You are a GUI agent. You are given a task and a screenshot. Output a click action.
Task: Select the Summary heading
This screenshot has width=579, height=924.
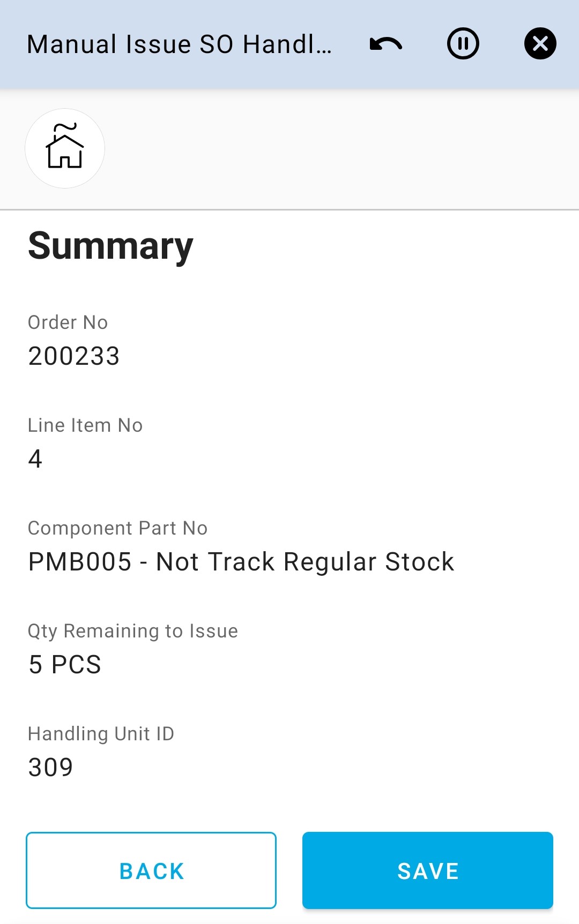(110, 246)
